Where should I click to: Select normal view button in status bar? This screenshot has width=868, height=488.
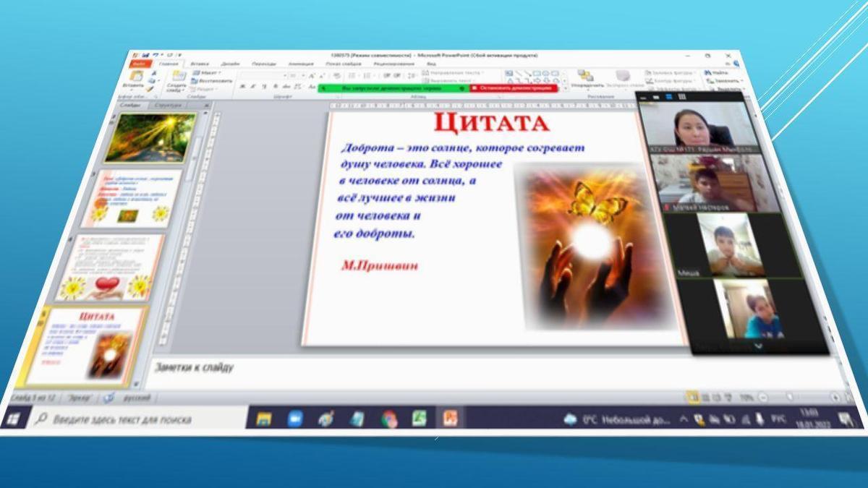693,396
